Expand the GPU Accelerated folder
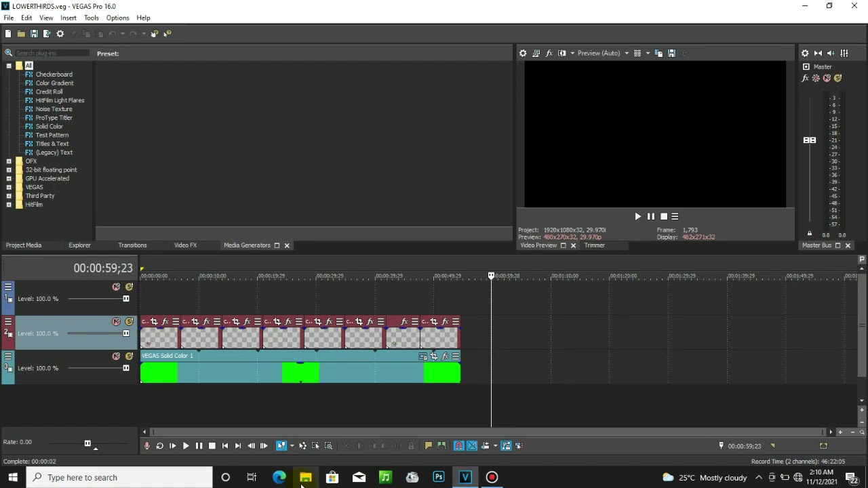Viewport: 868px width, 488px height. pyautogui.click(x=9, y=178)
